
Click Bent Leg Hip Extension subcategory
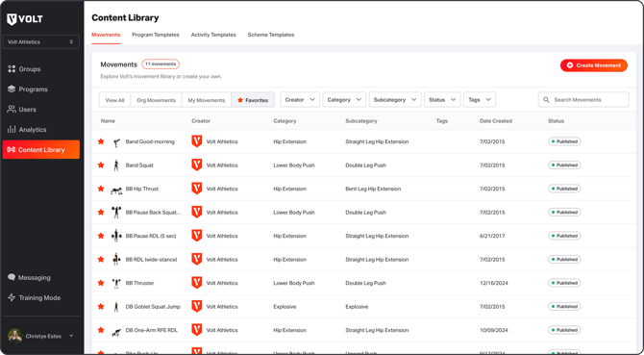tap(373, 189)
